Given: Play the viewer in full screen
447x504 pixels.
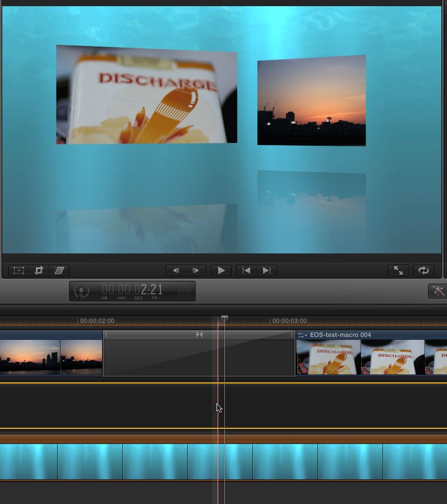Looking at the screenshot, I should 398,270.
